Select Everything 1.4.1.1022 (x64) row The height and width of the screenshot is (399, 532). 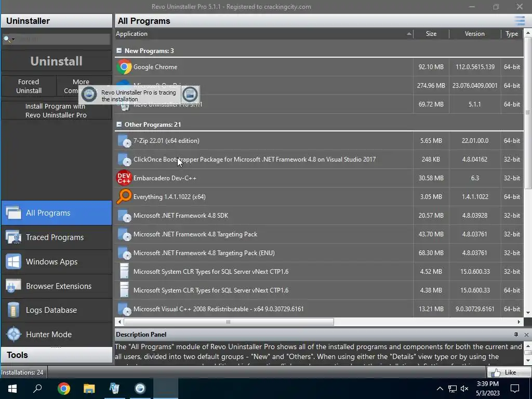(x=319, y=196)
